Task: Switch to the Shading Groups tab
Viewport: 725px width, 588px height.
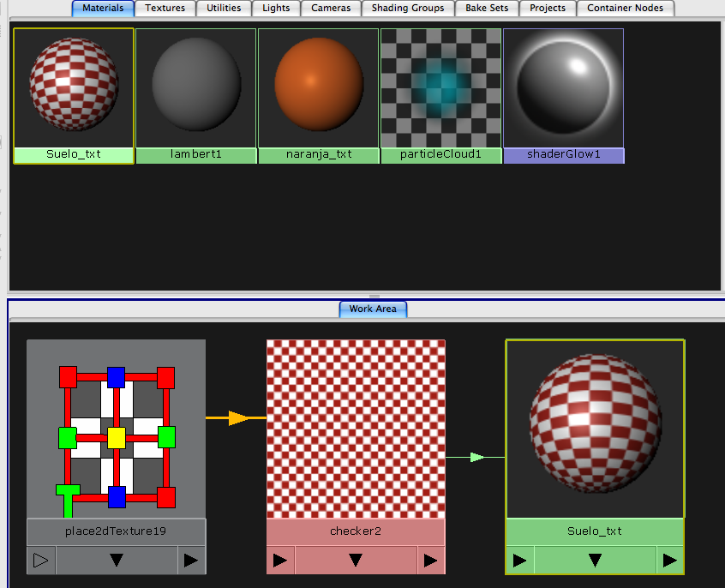Action: pos(407,8)
